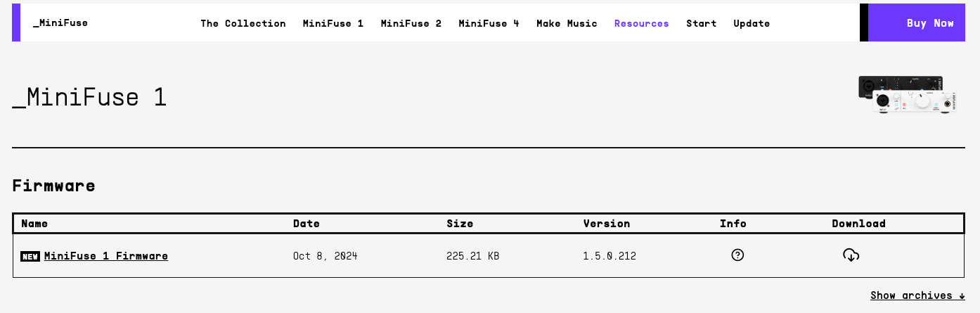Click the Size column header

(x=460, y=224)
